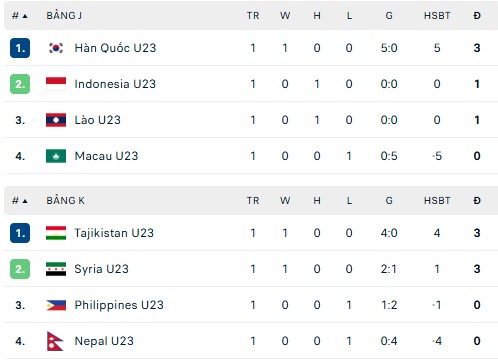Open the Indonesia U23 team link
498x363 pixels.
click(x=115, y=84)
